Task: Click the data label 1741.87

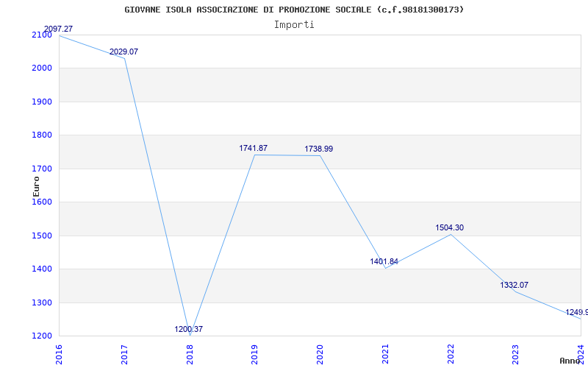Action: [x=254, y=149]
